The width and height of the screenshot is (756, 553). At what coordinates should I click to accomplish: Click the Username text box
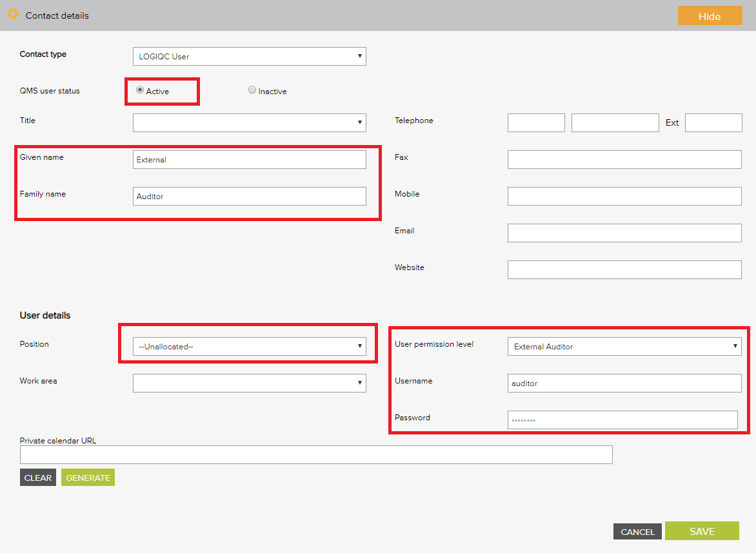tap(624, 383)
